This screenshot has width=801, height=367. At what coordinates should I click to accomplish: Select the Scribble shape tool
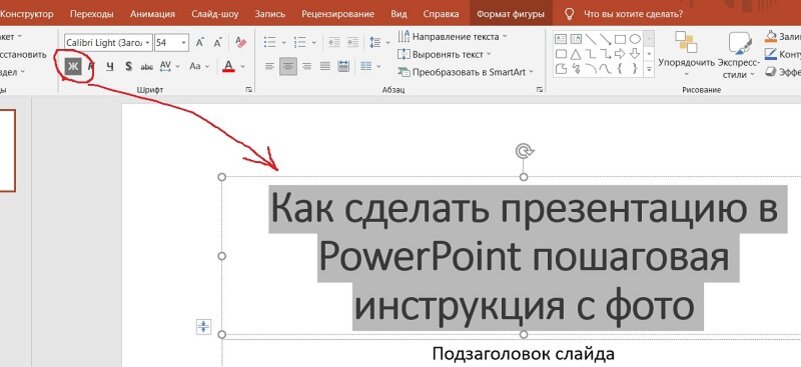tap(576, 68)
